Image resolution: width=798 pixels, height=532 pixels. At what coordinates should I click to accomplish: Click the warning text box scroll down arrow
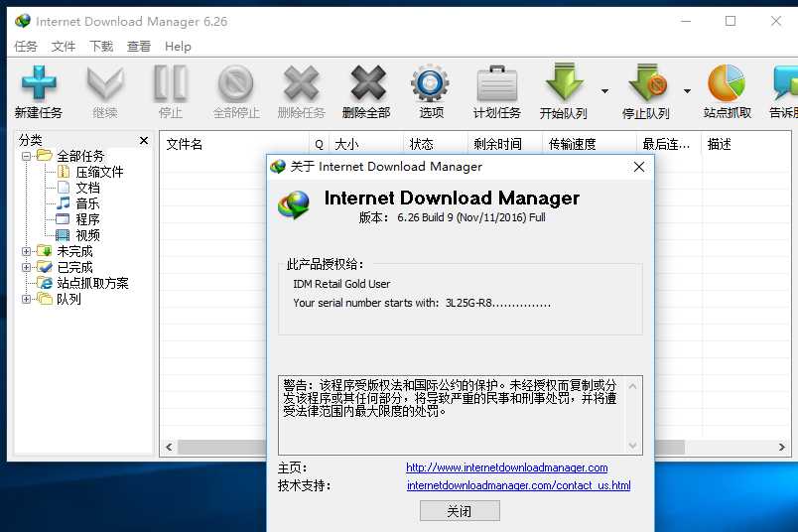tap(632, 445)
